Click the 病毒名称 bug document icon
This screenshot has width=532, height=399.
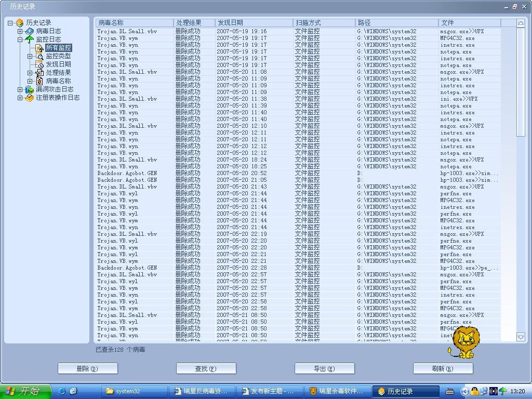(39, 81)
